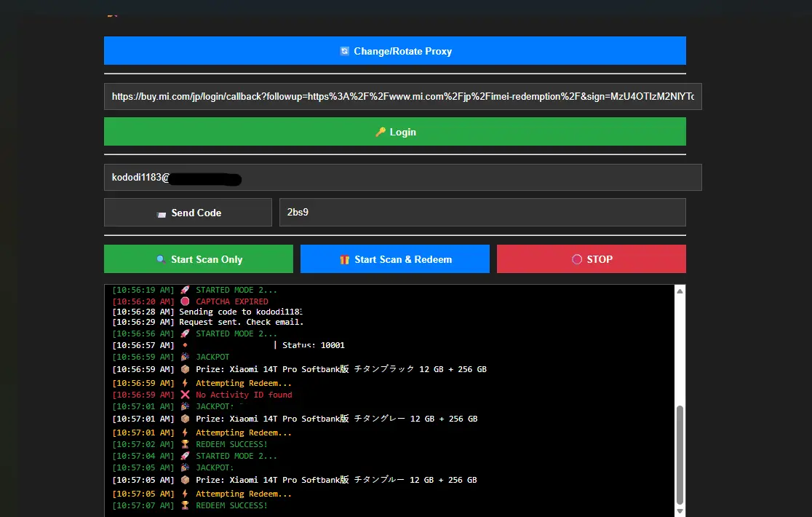Click rocket icon at 10:56:19 STARTED MODE
Viewport: 812px width, 517px height.
point(185,290)
